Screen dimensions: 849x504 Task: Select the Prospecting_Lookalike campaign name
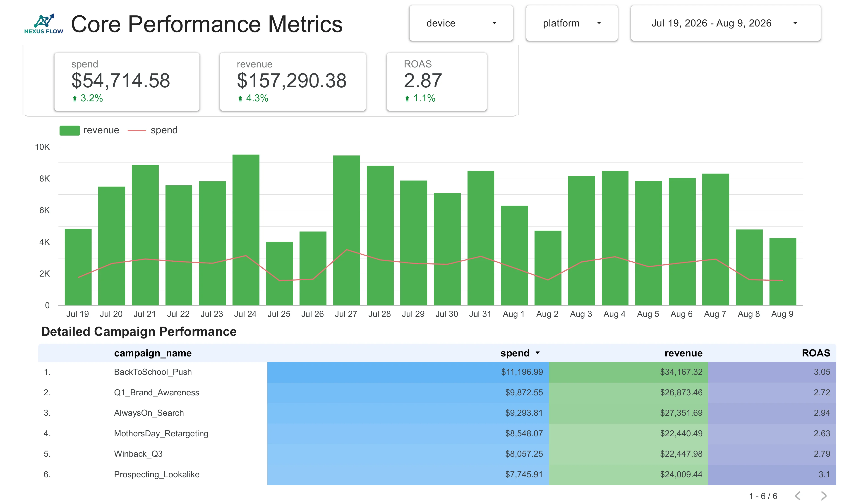(157, 474)
